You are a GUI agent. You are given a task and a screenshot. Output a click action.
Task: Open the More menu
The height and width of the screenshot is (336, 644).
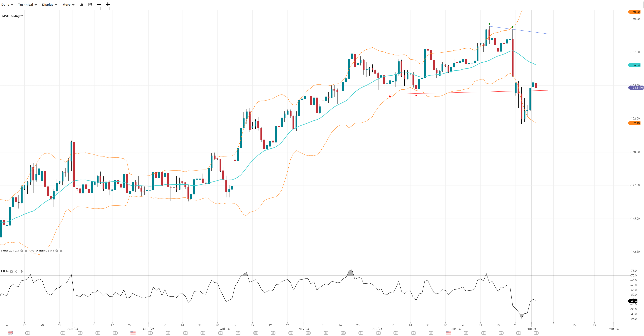(x=68, y=5)
